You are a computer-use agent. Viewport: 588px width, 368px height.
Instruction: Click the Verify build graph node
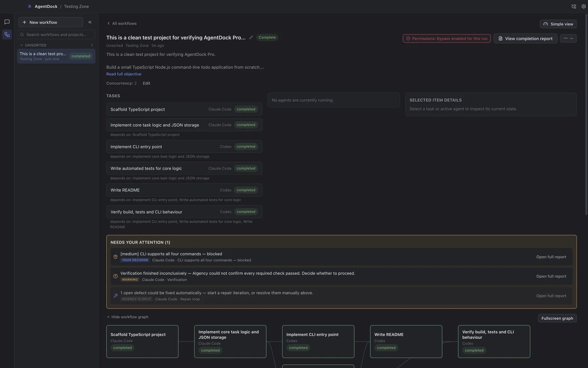494,342
